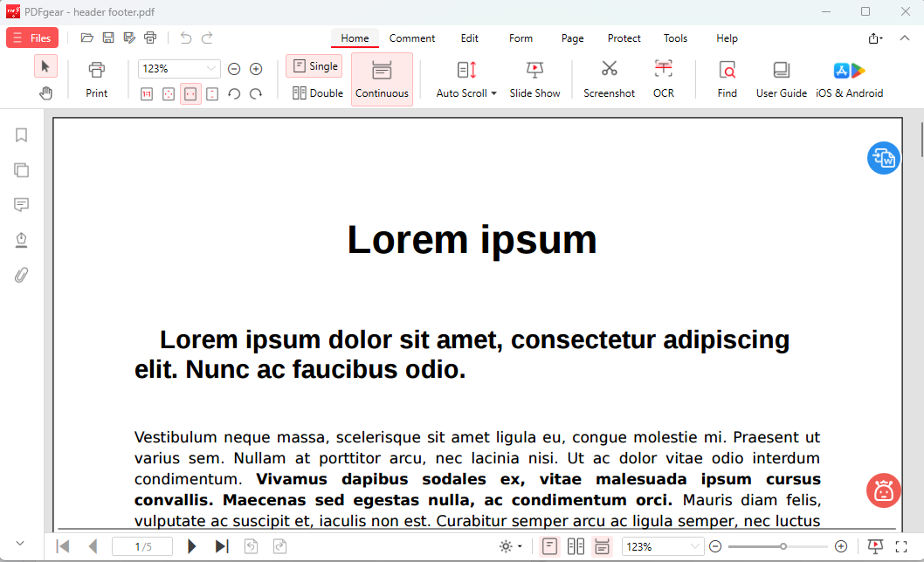Activate the Screenshot tool
The width and height of the screenshot is (924, 562).
pyautogui.click(x=609, y=79)
